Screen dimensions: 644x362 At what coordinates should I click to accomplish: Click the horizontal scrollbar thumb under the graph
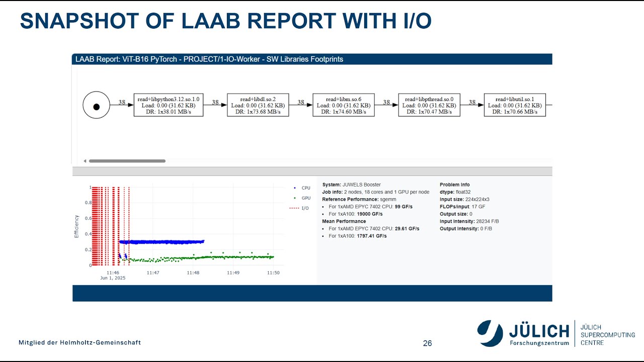click(127, 161)
